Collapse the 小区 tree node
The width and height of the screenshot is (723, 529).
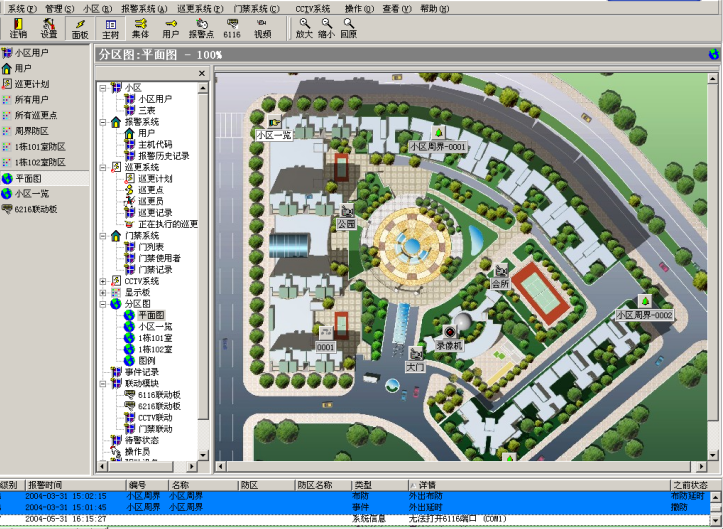coord(103,88)
